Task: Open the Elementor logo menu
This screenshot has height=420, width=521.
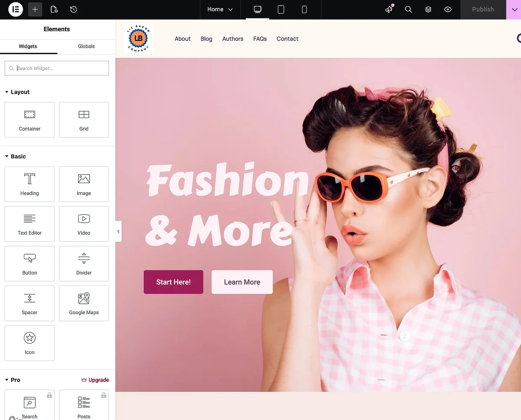Action: [16, 10]
